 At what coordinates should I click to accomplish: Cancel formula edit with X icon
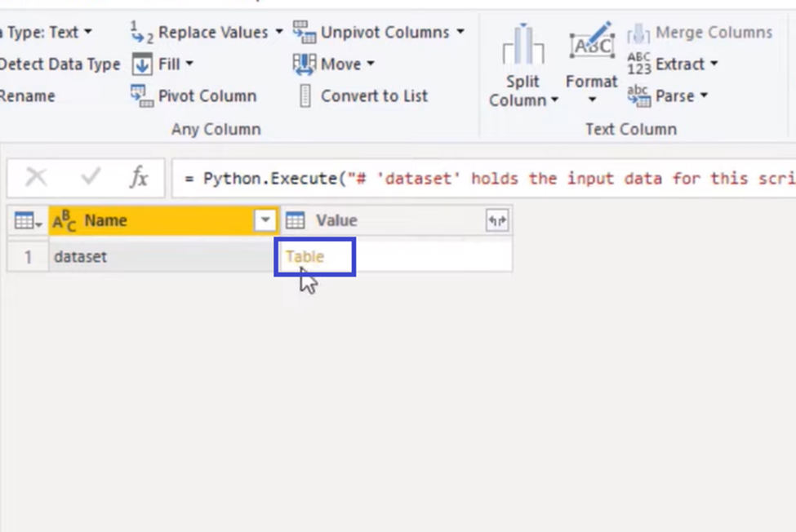coord(36,178)
